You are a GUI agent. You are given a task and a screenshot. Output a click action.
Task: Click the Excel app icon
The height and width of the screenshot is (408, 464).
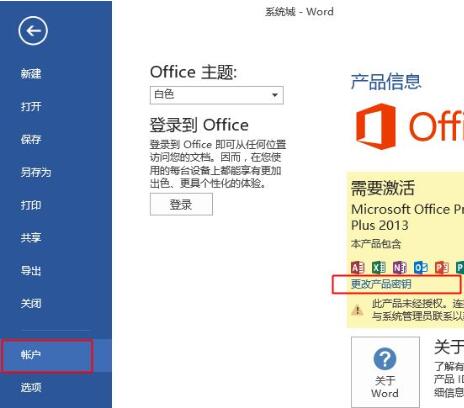(x=379, y=267)
